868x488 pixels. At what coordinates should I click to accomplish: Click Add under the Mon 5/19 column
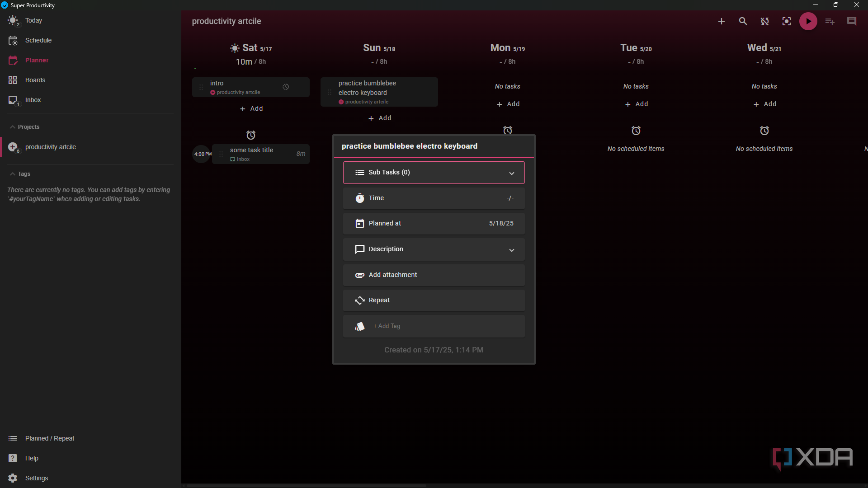[x=508, y=104]
